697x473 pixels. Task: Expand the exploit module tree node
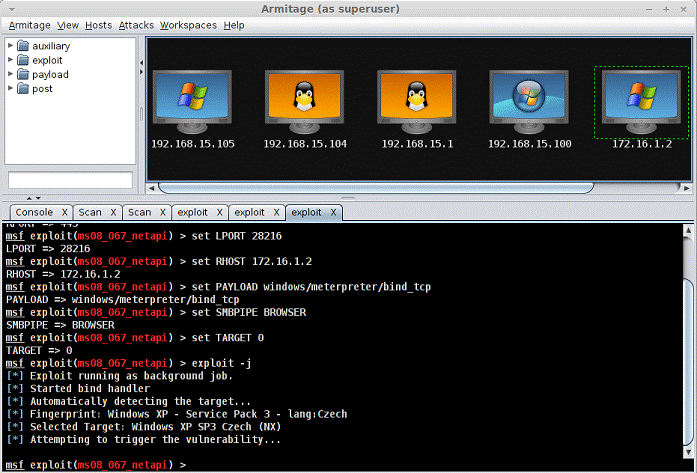[10, 60]
